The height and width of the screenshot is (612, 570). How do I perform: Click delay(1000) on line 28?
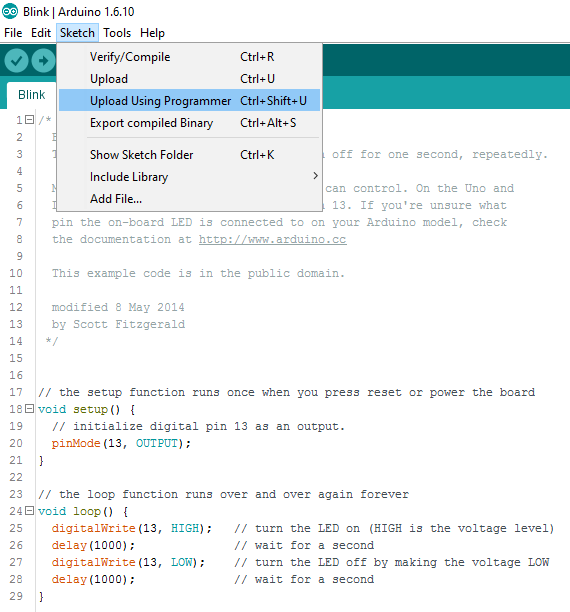(93, 579)
